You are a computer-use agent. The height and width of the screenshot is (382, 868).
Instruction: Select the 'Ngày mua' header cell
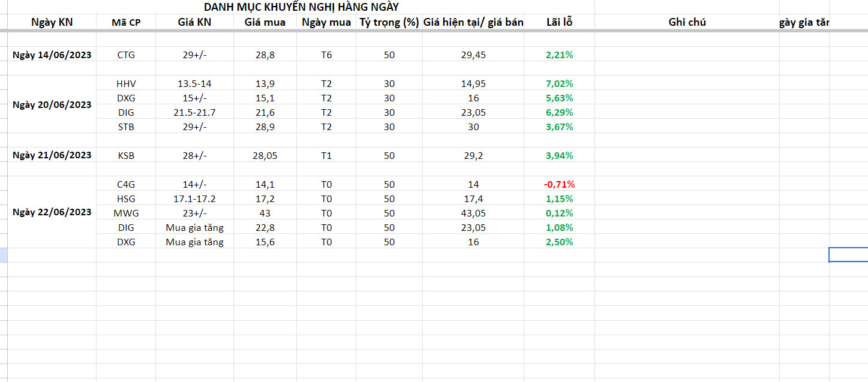tap(326, 22)
